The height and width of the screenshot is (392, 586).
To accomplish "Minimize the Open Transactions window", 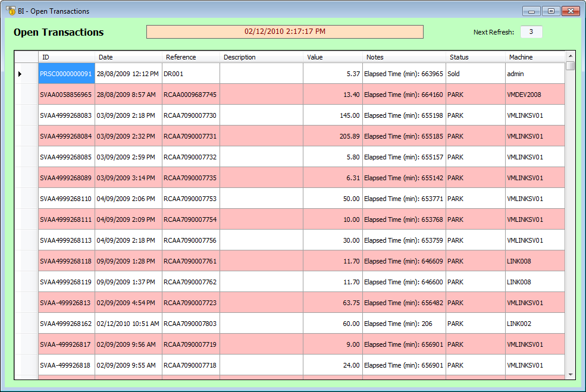I will [531, 11].
